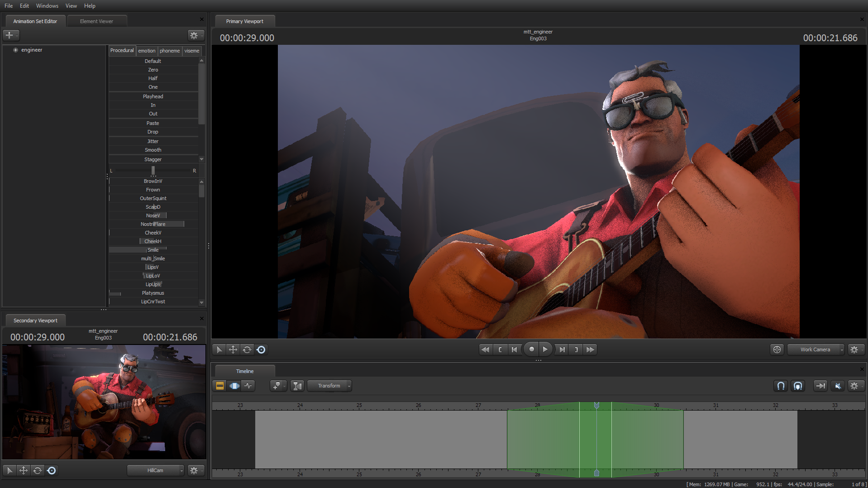
Task: Click the Smooth procedural preset button
Action: (x=153, y=150)
